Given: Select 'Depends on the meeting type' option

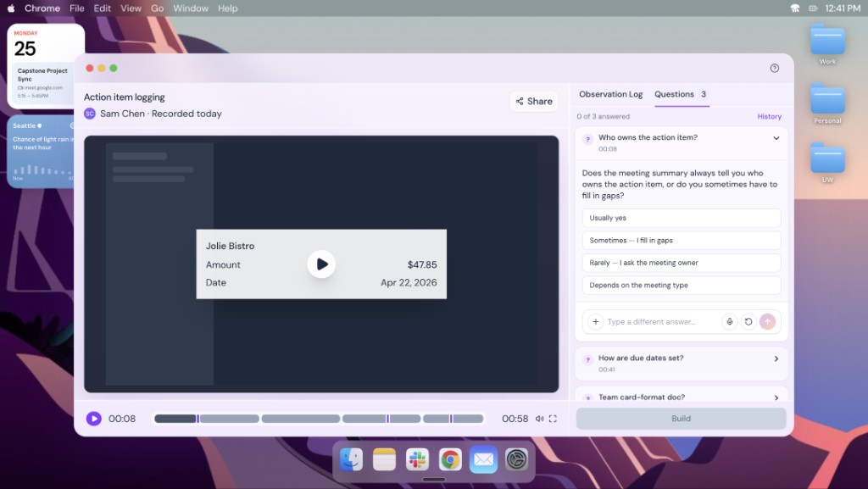Looking at the screenshot, I should pos(682,286).
